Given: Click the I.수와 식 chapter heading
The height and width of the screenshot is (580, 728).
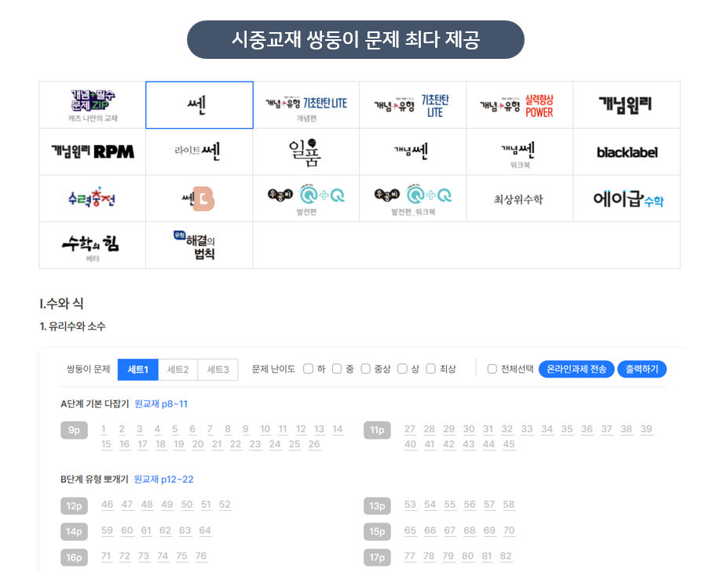Looking at the screenshot, I should (61, 304).
